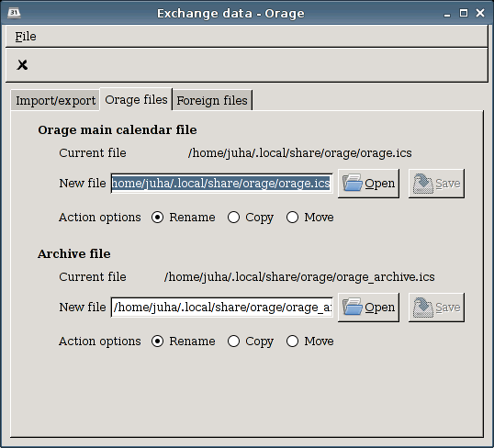Image resolution: width=494 pixels, height=448 pixels.
Task: Save the main calendar file setting
Action: click(436, 184)
